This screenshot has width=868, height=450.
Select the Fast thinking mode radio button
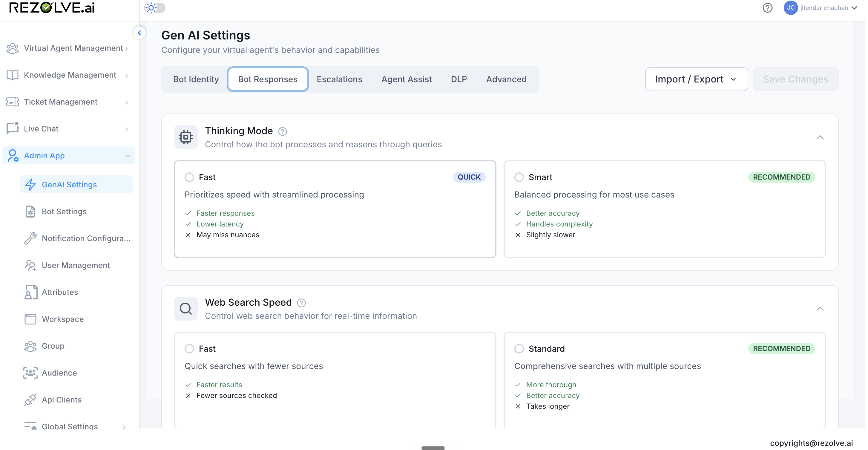189,177
